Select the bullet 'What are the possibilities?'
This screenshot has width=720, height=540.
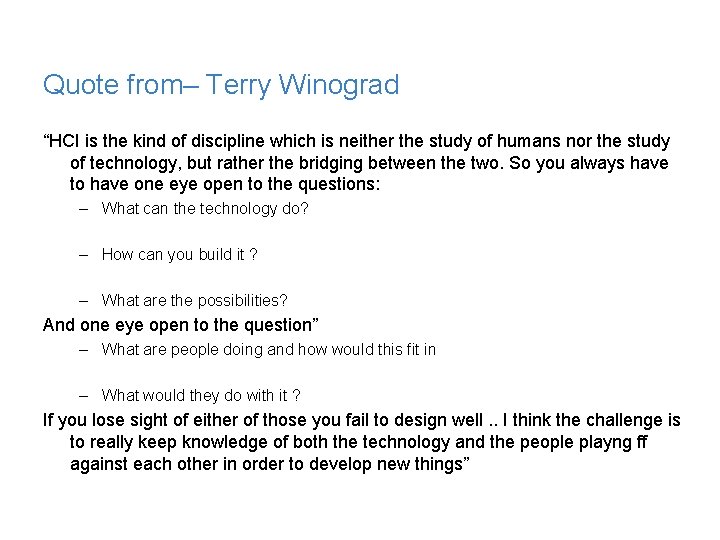point(194,301)
